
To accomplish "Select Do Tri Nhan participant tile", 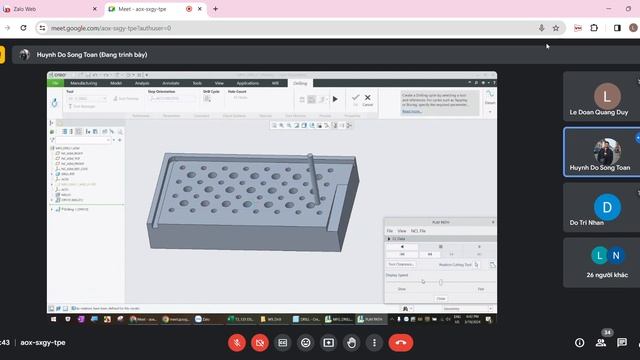I will pos(601,207).
